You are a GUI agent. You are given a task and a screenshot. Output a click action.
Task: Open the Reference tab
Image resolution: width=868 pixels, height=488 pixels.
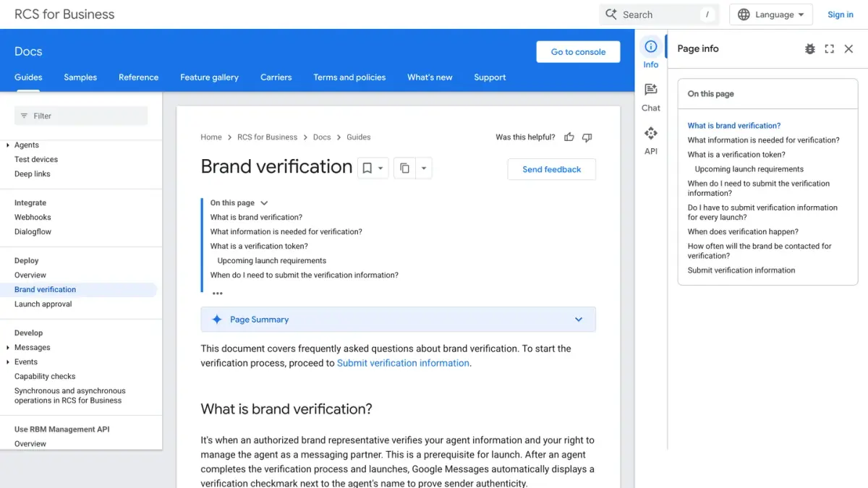click(138, 77)
